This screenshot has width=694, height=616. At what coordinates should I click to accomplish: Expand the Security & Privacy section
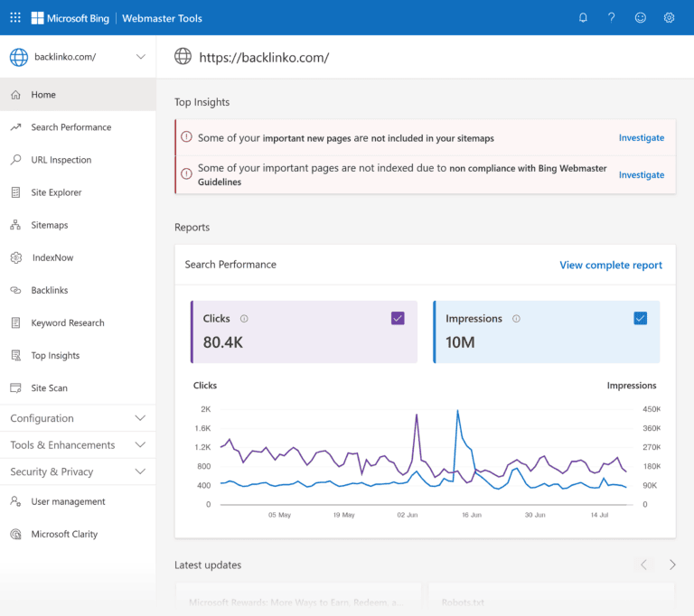pyautogui.click(x=78, y=471)
